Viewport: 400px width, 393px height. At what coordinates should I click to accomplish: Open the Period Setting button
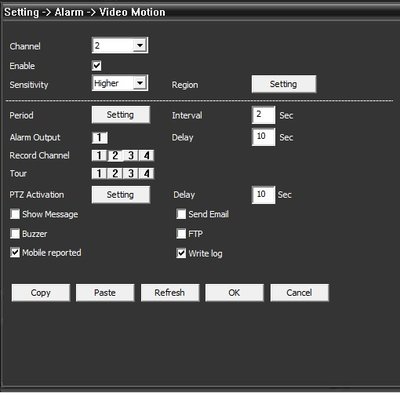point(121,115)
